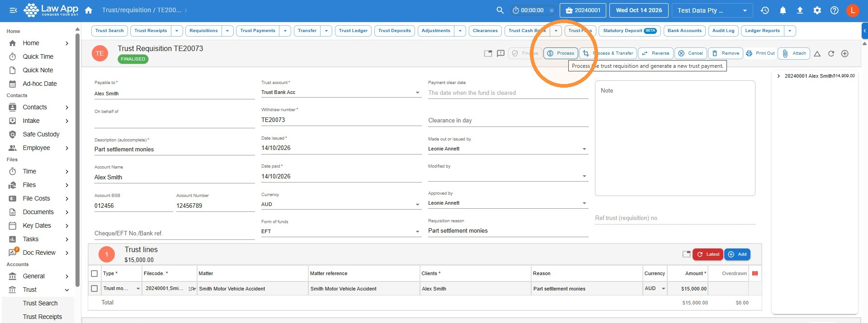Screen dimensions: 868x323
Task: Expand the Ledger Reports dropdown arrow
Action: [x=790, y=31]
